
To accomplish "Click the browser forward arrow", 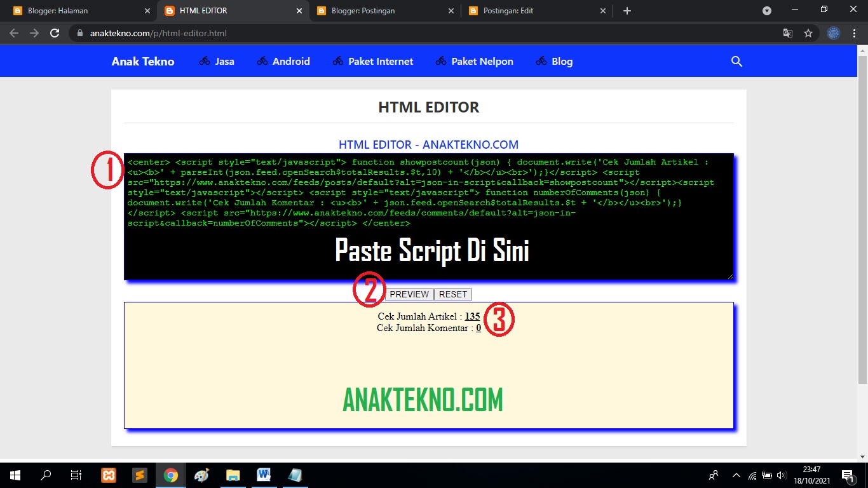I will tap(34, 33).
